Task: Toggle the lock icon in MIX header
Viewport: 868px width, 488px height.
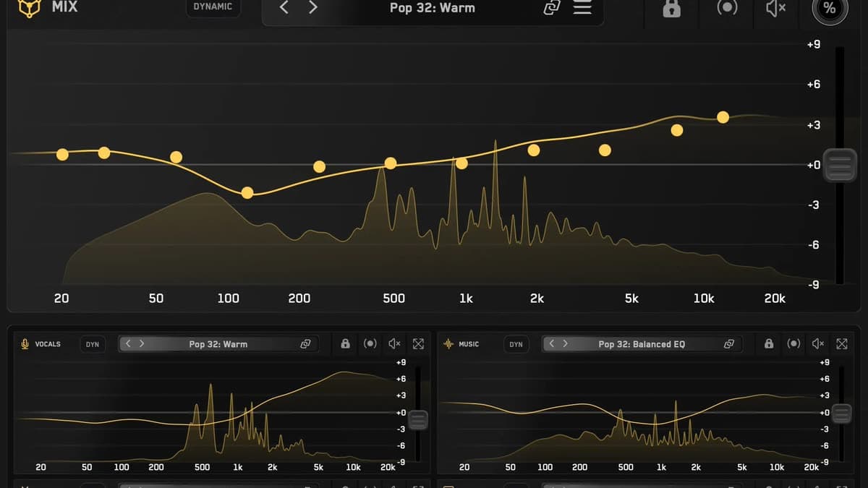Action: [672, 9]
